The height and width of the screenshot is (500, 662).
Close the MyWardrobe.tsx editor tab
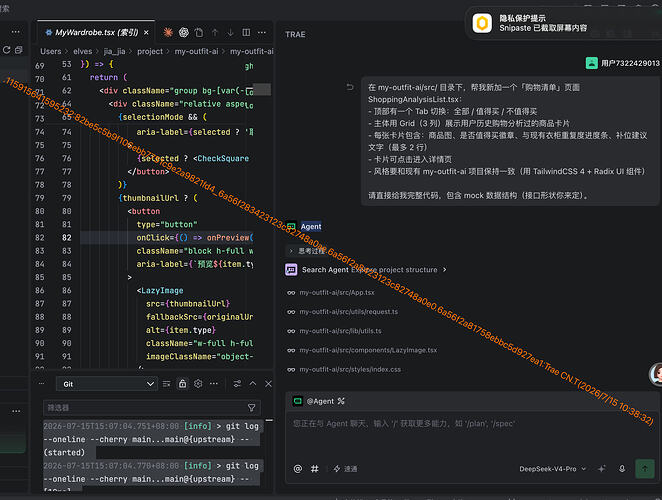(146, 33)
